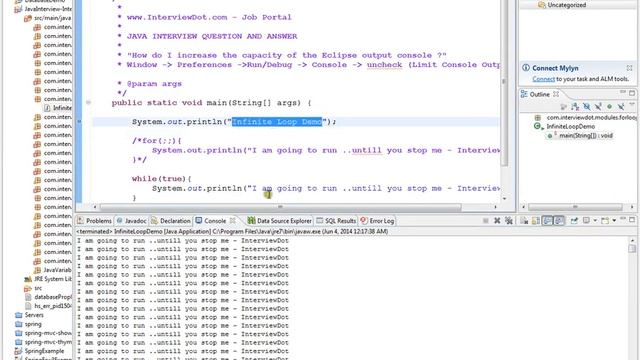Viewport: 640px width, 360px height.
Task: Switch to the Declaration tab
Action: point(171,220)
